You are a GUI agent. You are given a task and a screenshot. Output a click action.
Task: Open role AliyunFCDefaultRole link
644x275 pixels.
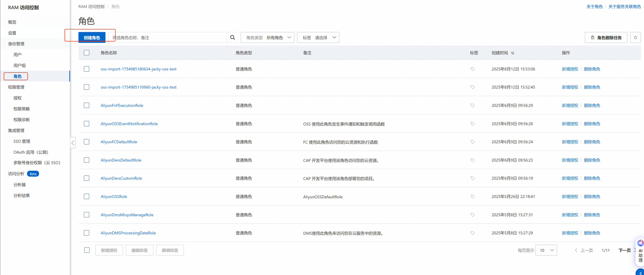coord(119,142)
